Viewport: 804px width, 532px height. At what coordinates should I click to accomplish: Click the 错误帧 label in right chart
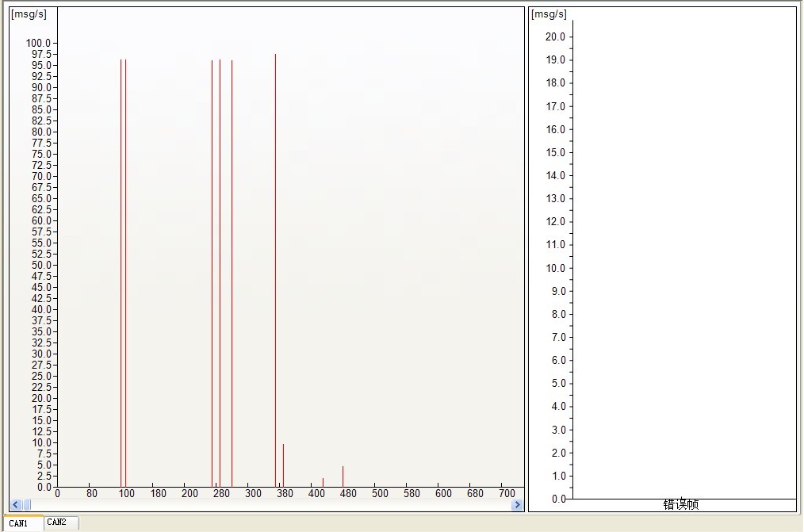681,505
